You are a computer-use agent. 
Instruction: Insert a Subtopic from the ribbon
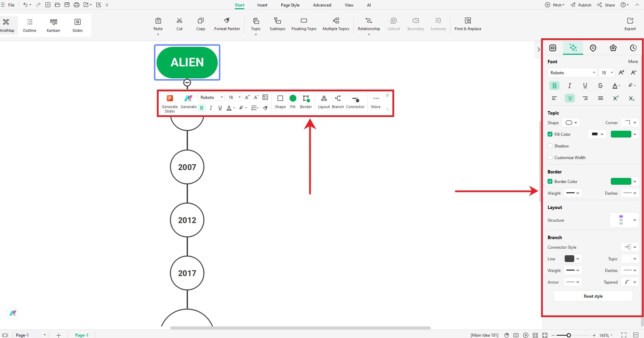pyautogui.click(x=278, y=24)
